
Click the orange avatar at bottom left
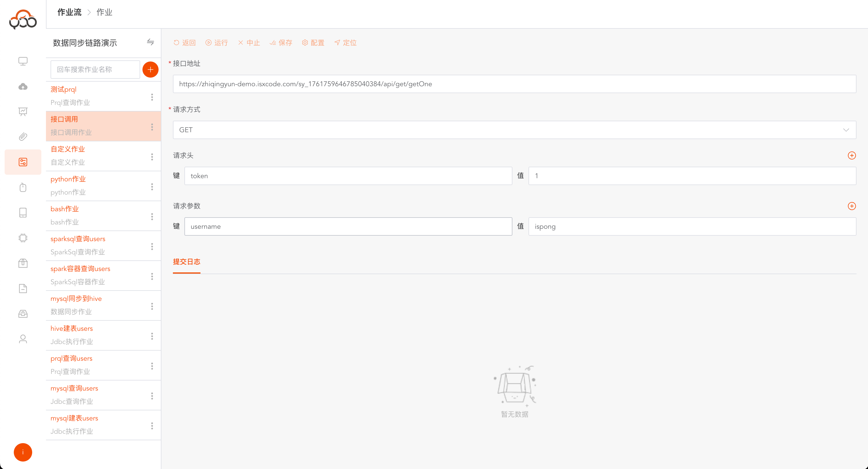pos(23,452)
